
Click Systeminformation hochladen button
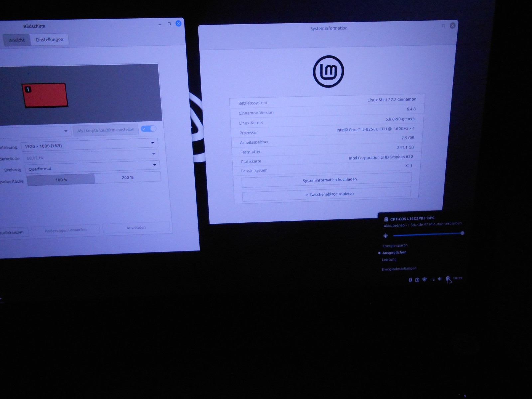pos(327,180)
